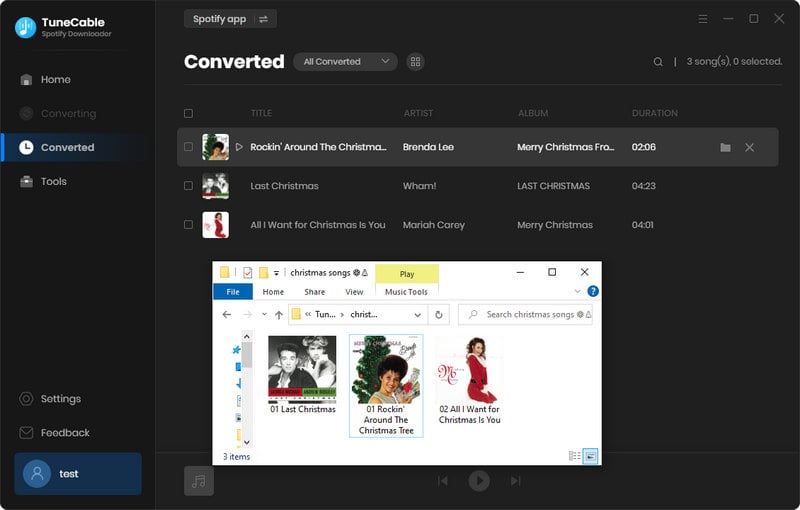Switch Explorer to large icons view
The height and width of the screenshot is (510, 800).
[x=590, y=456]
